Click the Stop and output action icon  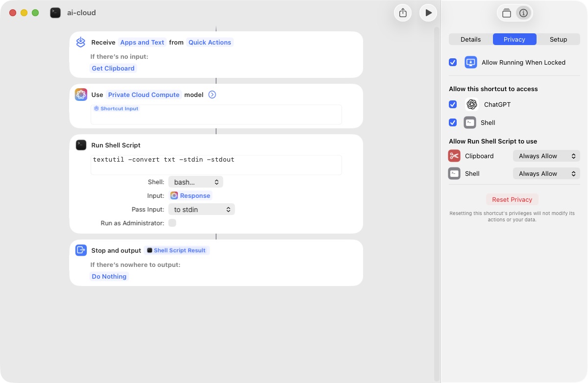81,250
